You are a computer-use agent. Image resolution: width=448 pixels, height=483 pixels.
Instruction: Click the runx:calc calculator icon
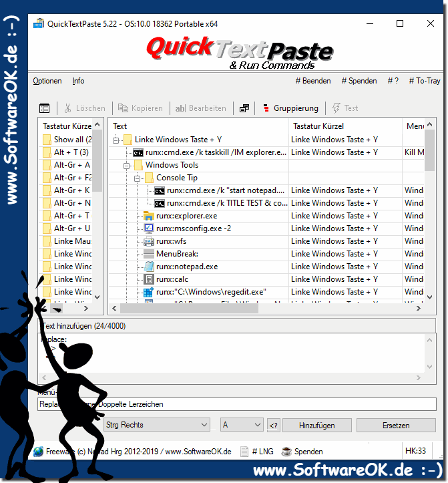(149, 279)
